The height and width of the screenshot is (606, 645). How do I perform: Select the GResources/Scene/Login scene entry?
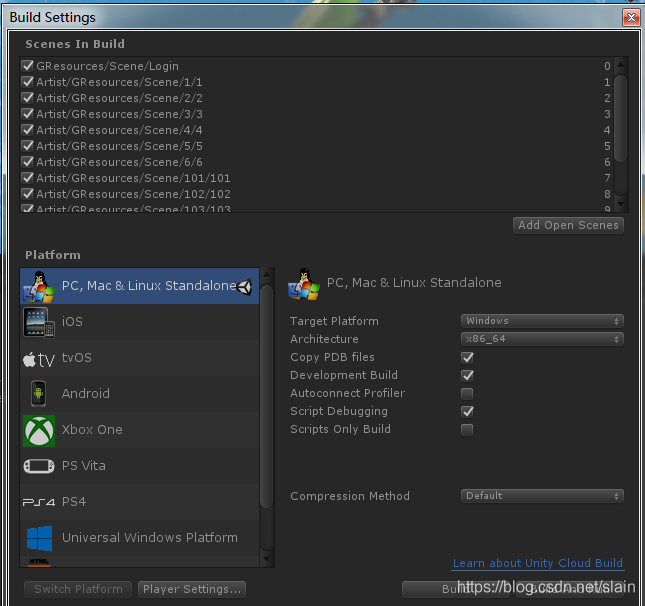pyautogui.click(x=316, y=66)
